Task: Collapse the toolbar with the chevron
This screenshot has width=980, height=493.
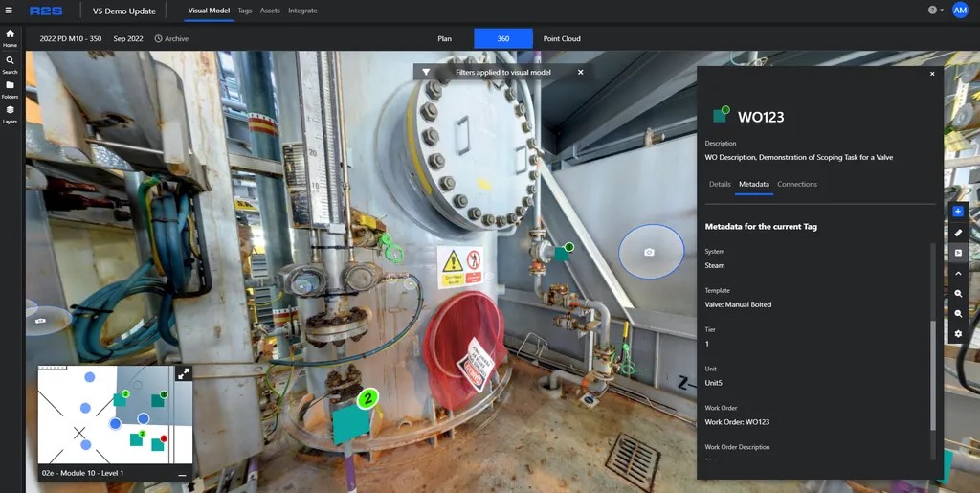Action: pos(958,273)
